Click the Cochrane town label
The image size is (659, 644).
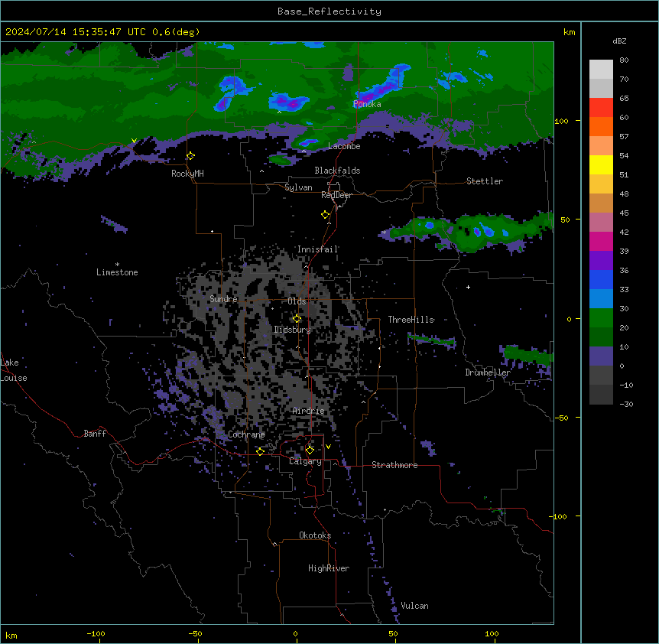pyautogui.click(x=246, y=434)
